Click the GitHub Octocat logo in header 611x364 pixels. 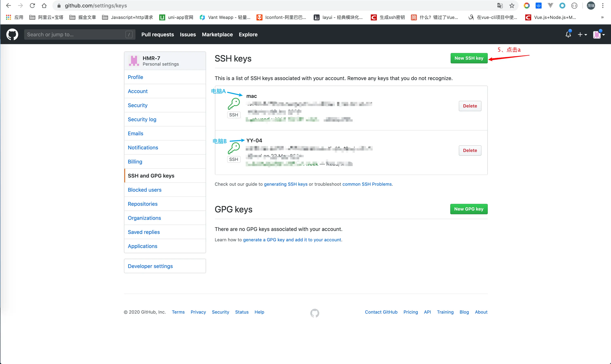tap(12, 34)
